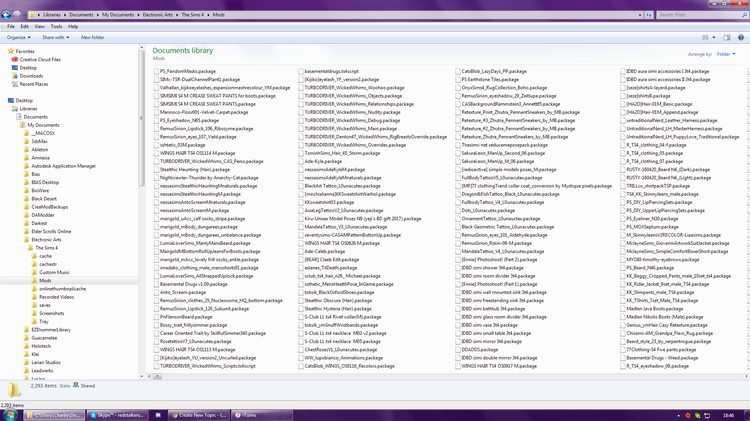Open the Tools menu
The height and width of the screenshot is (421, 750).
56,26
